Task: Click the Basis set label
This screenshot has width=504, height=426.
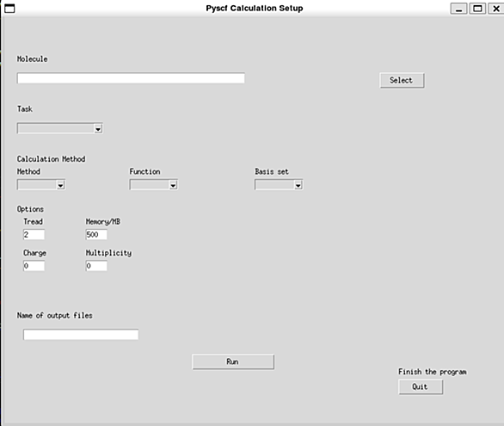Action: pyautogui.click(x=272, y=171)
